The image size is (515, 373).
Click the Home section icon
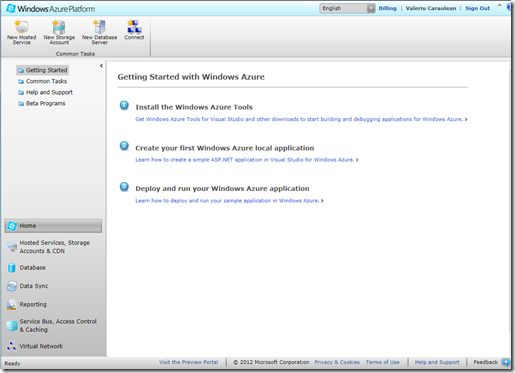pyautogui.click(x=12, y=226)
